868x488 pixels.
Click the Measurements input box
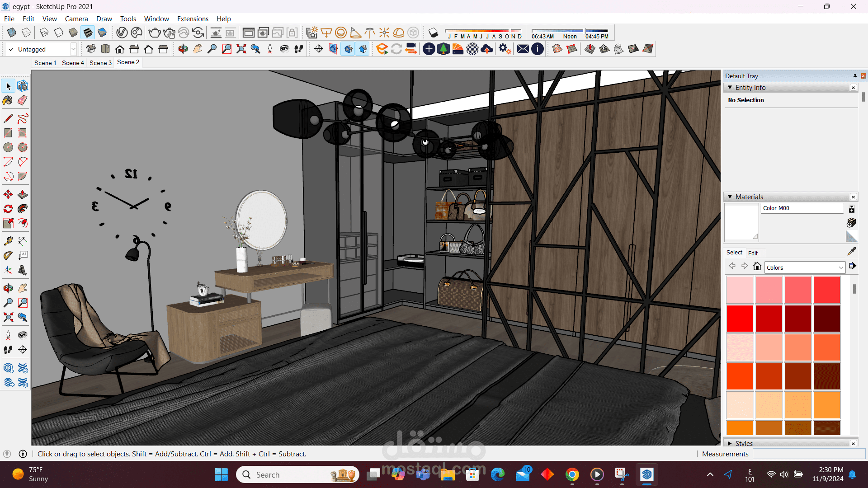[809, 454]
